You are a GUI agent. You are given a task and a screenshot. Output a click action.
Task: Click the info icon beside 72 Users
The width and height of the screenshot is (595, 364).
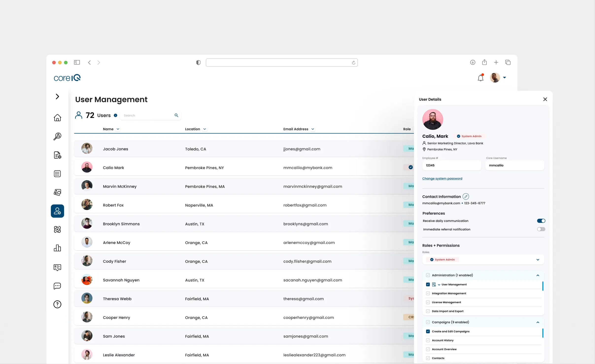click(x=116, y=115)
